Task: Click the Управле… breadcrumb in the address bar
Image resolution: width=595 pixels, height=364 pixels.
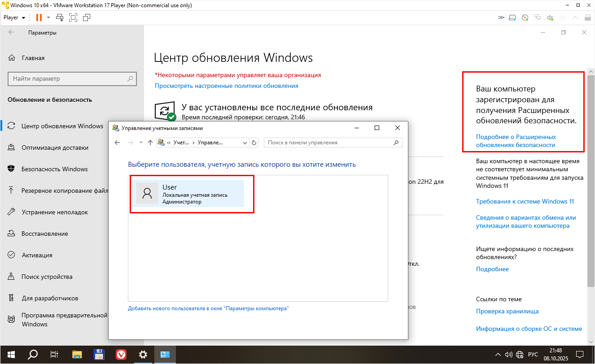Action: 210,143
